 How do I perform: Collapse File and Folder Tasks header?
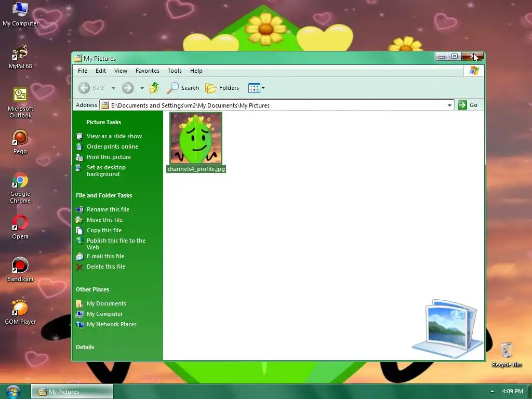pos(104,195)
